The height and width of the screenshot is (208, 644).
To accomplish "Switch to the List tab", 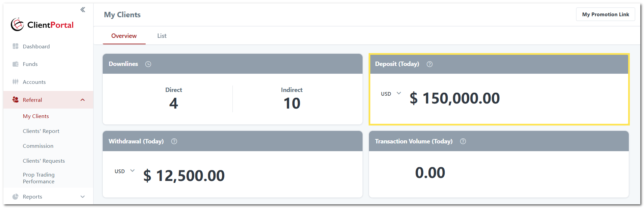I will click(x=162, y=36).
